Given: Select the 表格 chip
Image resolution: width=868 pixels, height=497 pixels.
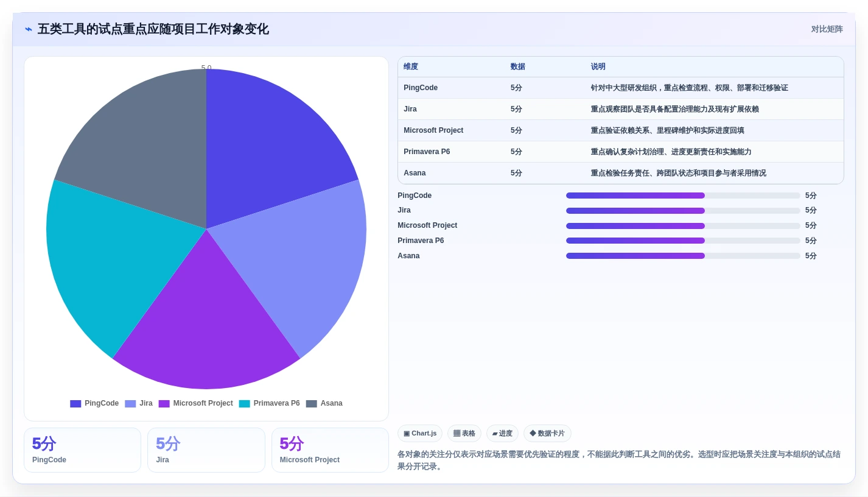Looking at the screenshot, I should (464, 434).
